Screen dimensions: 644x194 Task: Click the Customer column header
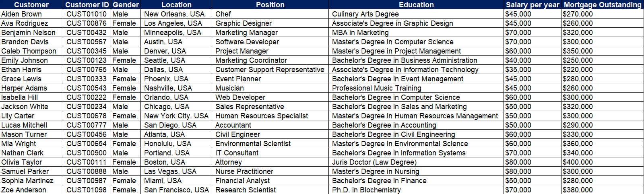(x=31, y=5)
